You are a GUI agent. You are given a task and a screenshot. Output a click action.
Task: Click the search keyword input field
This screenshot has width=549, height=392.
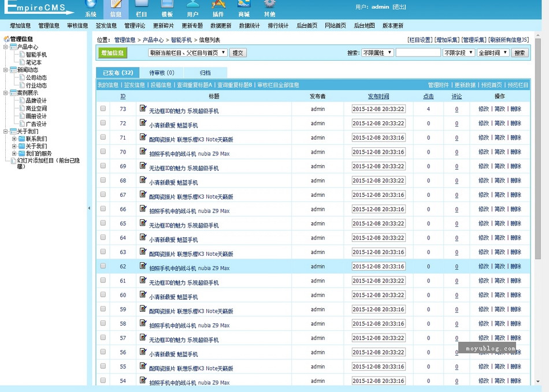[418, 53]
